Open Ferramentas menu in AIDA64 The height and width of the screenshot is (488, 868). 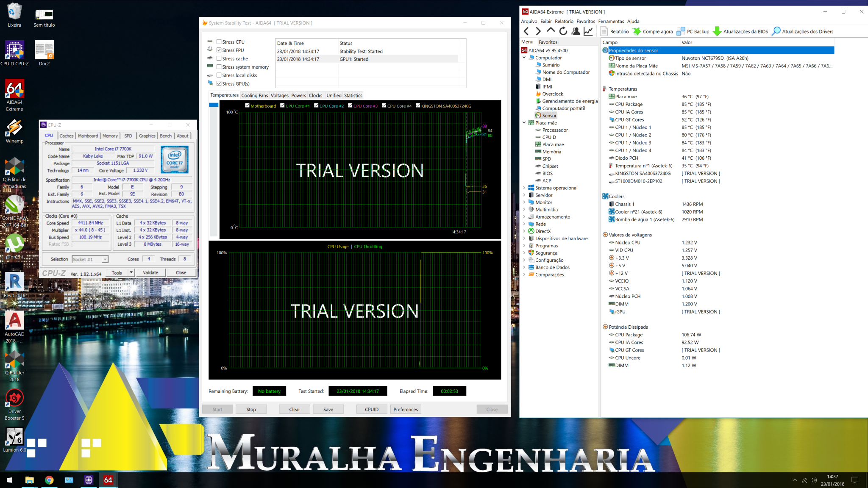611,22
